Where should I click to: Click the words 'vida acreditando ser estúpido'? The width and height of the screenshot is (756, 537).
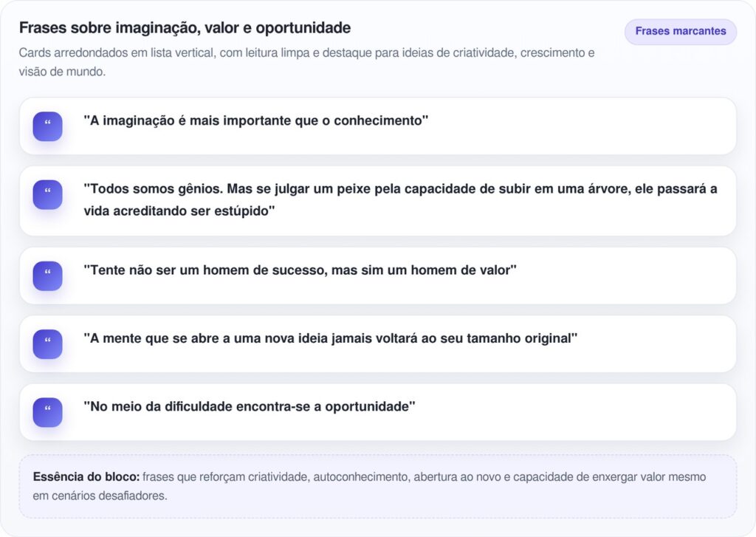tap(179, 211)
